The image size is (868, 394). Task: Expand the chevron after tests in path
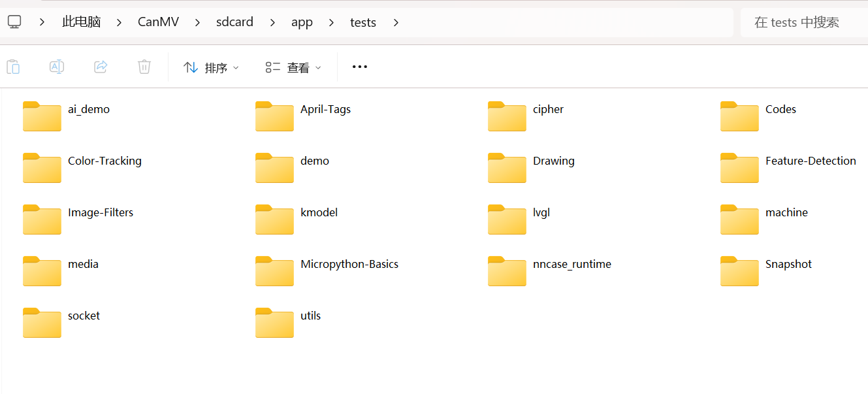coord(396,22)
